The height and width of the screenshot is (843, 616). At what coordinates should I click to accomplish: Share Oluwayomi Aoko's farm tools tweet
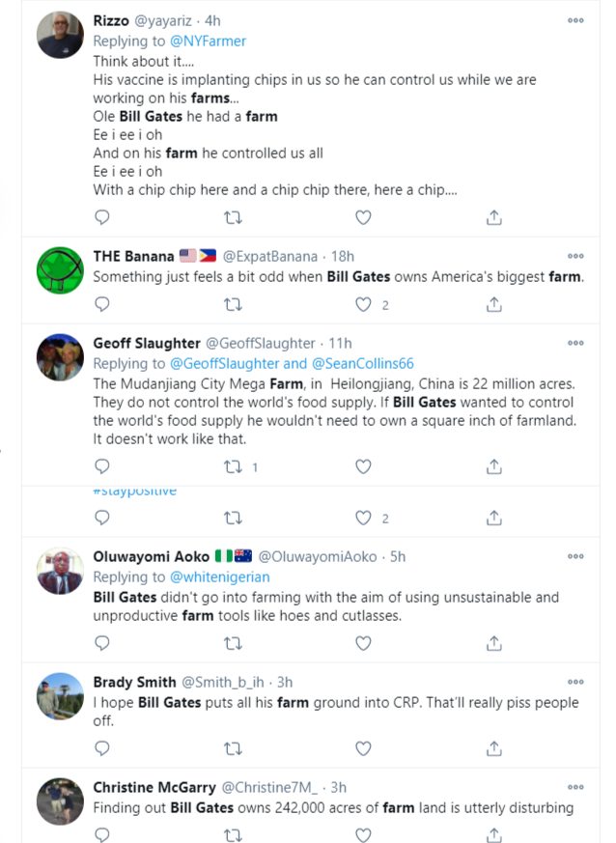pyautogui.click(x=493, y=642)
